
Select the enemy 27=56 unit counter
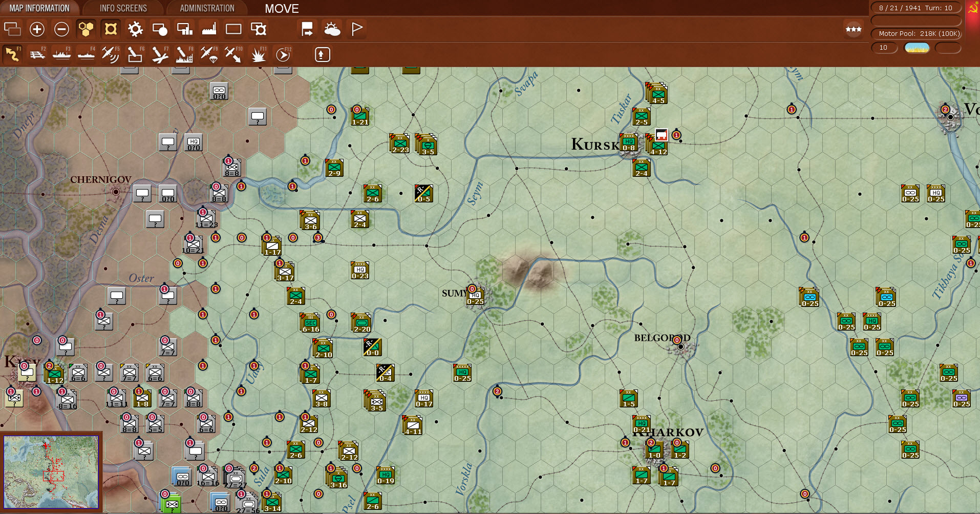[248, 503]
